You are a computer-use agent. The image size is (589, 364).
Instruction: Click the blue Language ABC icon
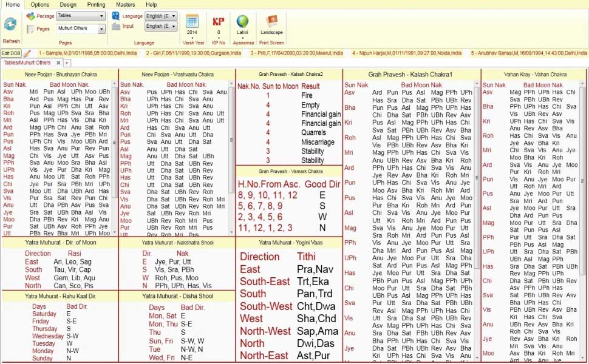[116, 16]
